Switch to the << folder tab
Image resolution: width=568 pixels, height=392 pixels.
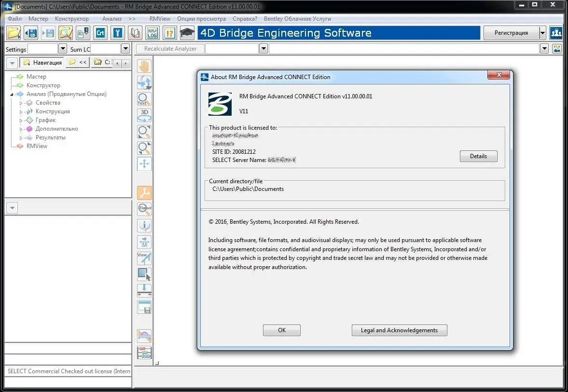(x=78, y=62)
